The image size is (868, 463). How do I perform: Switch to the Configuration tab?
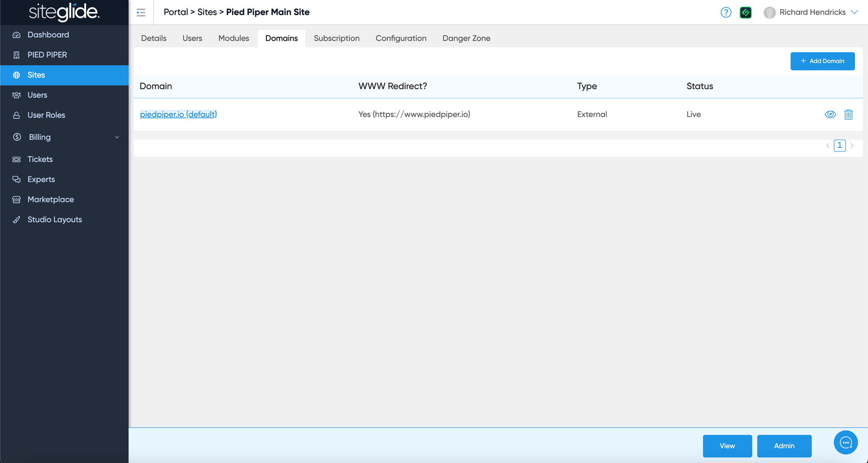point(401,38)
